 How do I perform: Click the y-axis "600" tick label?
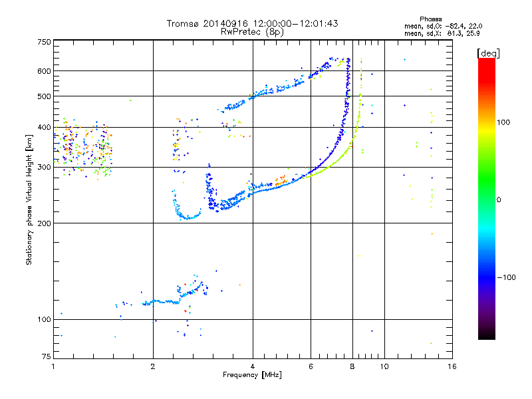44,71
